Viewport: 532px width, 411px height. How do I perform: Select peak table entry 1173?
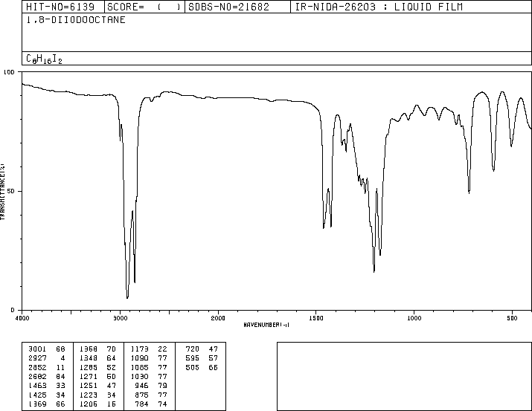[139, 349]
